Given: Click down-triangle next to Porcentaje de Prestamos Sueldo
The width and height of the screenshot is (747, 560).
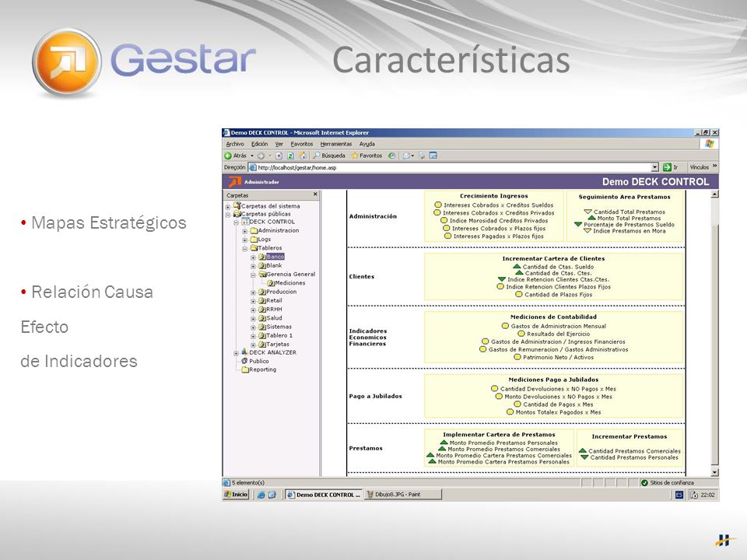Looking at the screenshot, I should (578, 224).
